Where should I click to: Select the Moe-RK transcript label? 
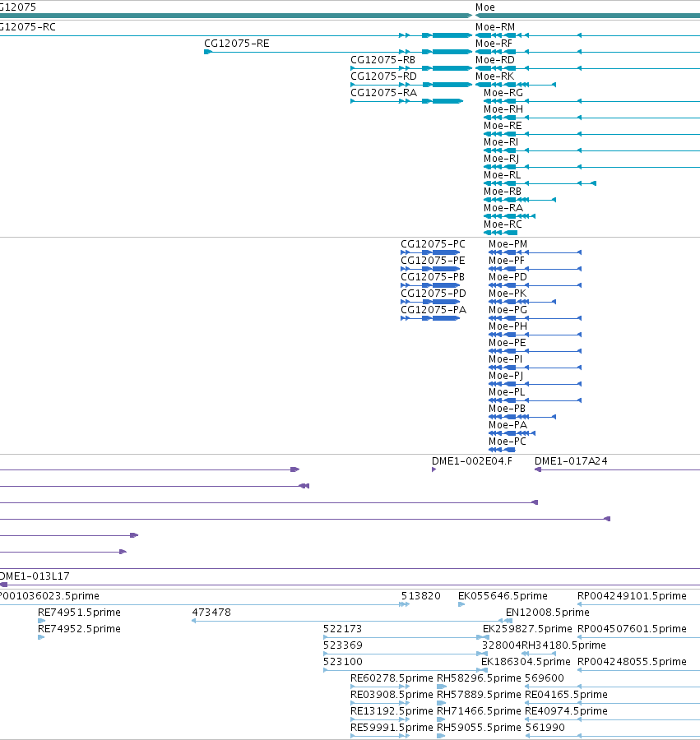494,76
